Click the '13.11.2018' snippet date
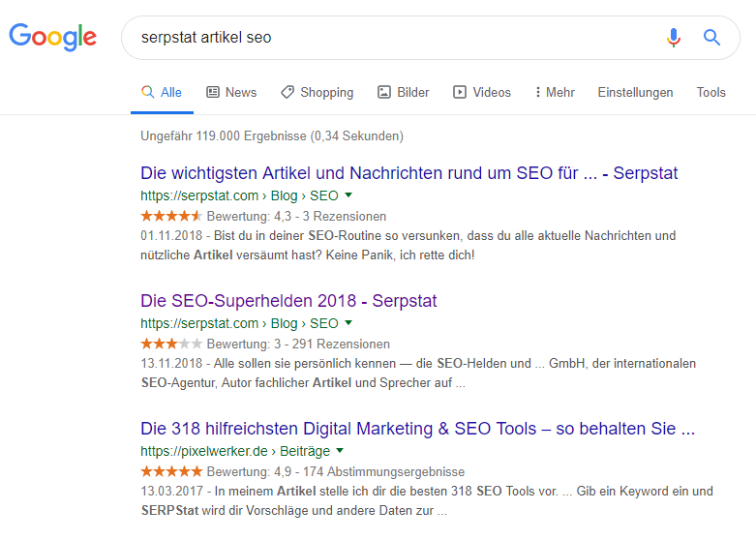Screen dimensions: 756x540 coord(171,363)
